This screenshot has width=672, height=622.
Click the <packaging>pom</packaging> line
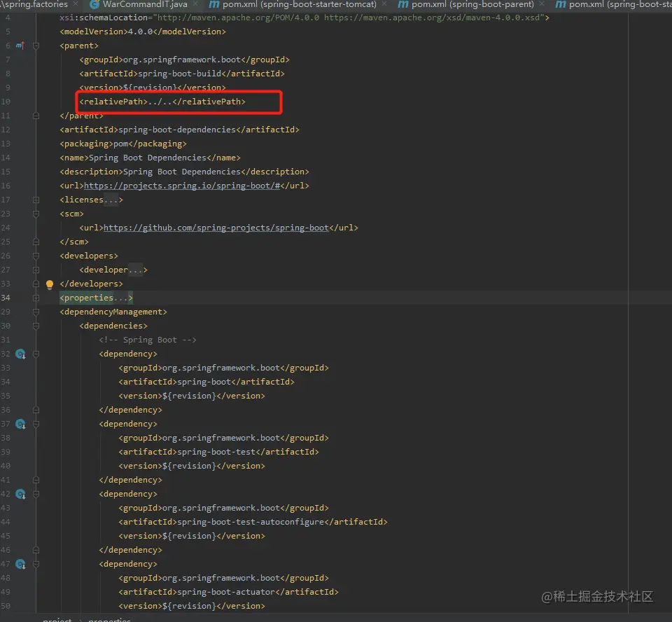coord(123,144)
